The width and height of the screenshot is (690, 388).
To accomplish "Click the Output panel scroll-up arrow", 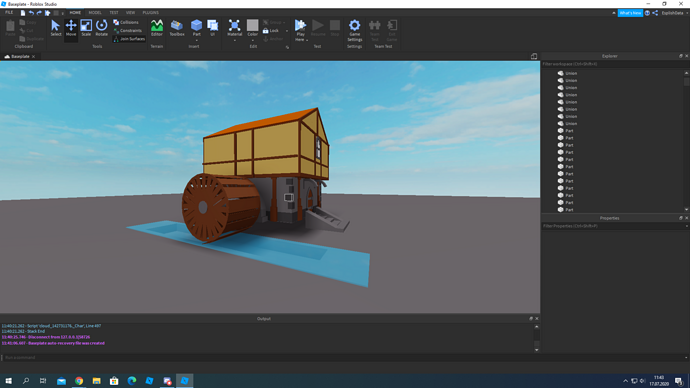I will 536,327.
